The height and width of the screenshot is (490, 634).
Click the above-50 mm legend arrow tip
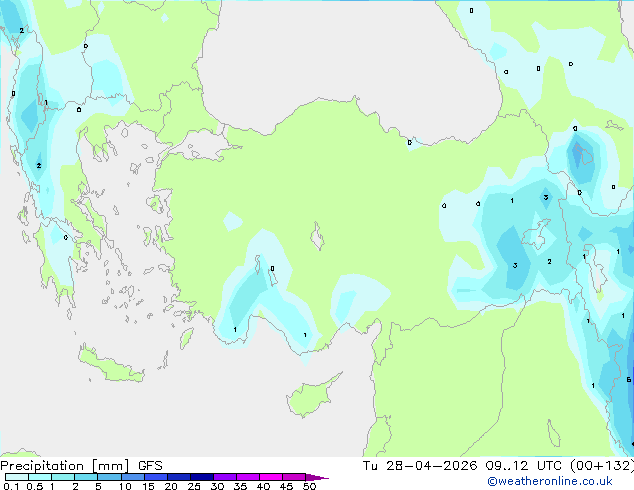[x=317, y=477]
